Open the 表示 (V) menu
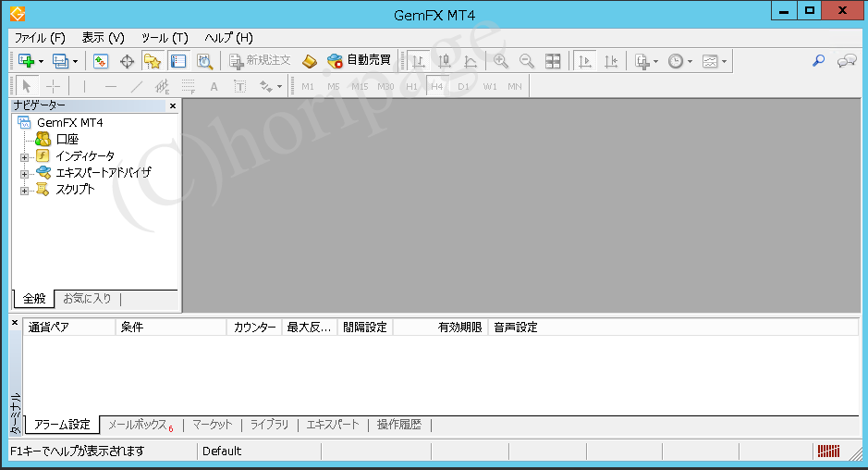 104,38
